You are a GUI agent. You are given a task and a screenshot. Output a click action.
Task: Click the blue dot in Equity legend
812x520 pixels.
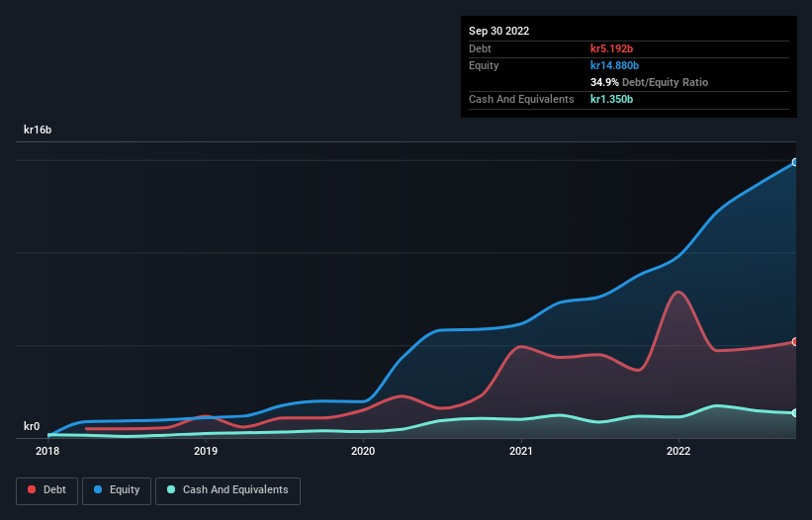point(98,489)
